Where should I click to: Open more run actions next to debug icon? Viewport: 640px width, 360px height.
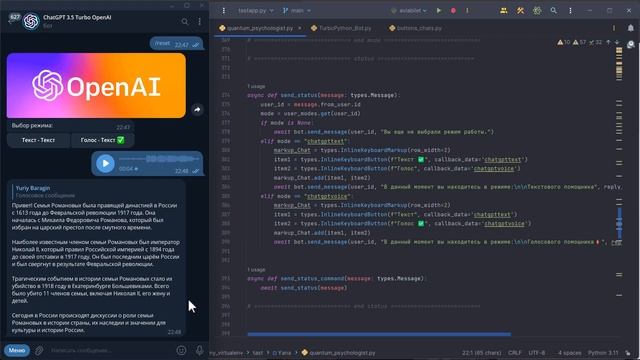pos(467,11)
